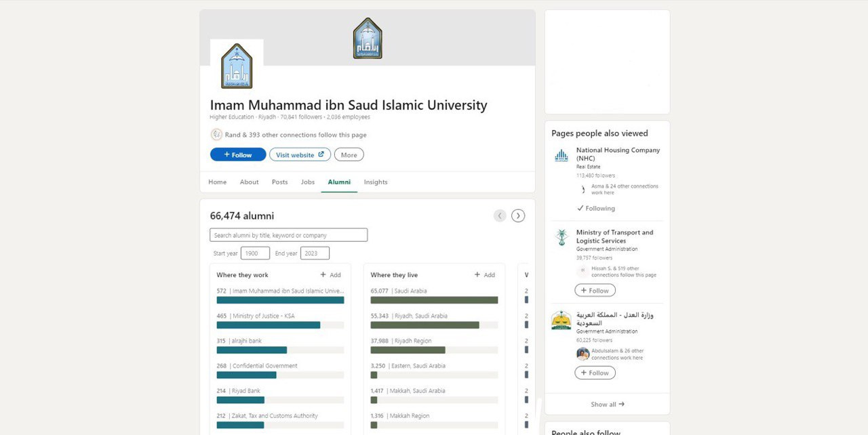This screenshot has width=868, height=435.
Task: Click the alumni search input field
Action: point(289,235)
